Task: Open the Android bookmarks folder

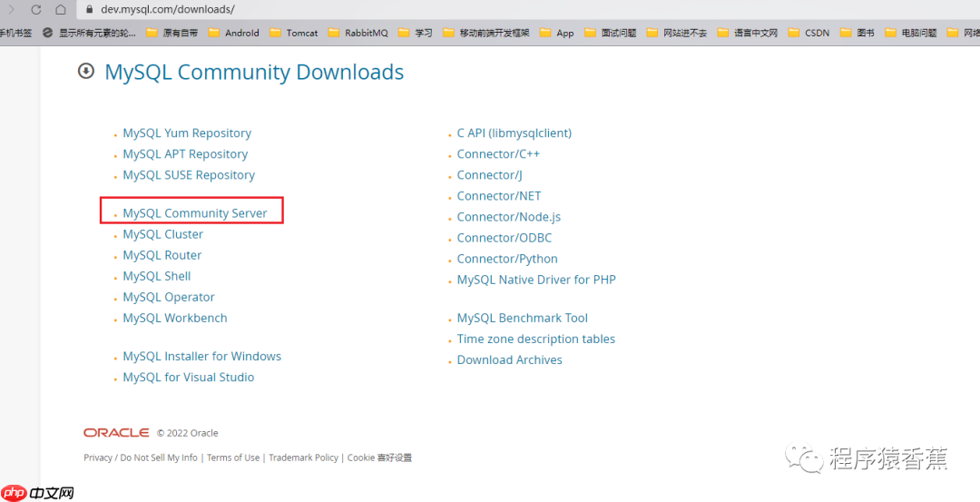Action: (234, 33)
